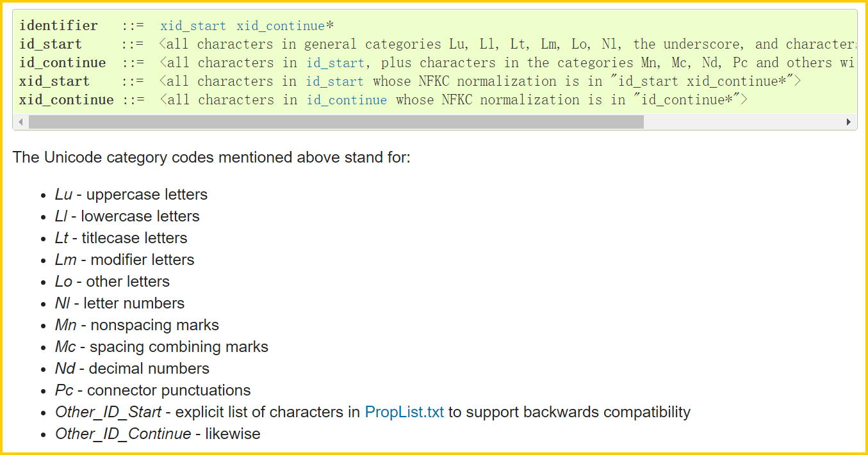Screen dimensions: 868x455
Task: Click the Pc connector punctuations bullet item
Action: 151,390
